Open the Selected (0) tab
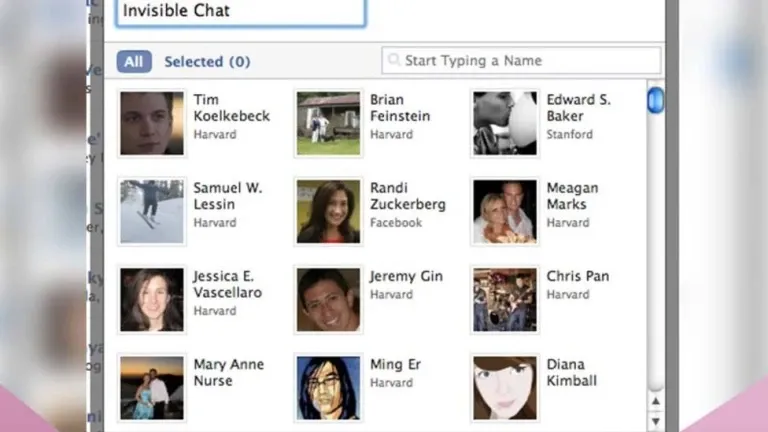The image size is (768, 432). [x=207, y=62]
